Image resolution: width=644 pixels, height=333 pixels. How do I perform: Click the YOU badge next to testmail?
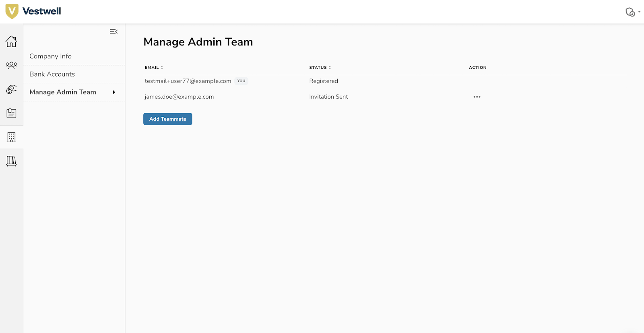click(241, 81)
